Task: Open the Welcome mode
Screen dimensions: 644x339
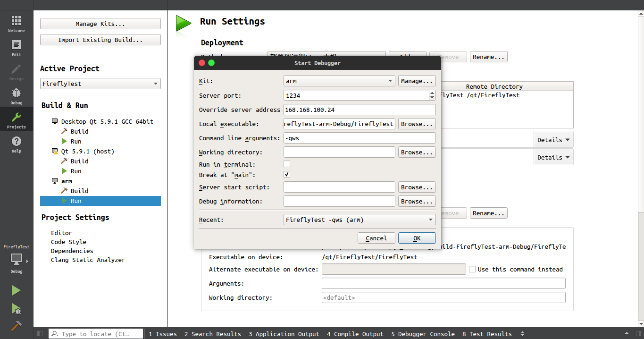Action: pyautogui.click(x=17, y=24)
